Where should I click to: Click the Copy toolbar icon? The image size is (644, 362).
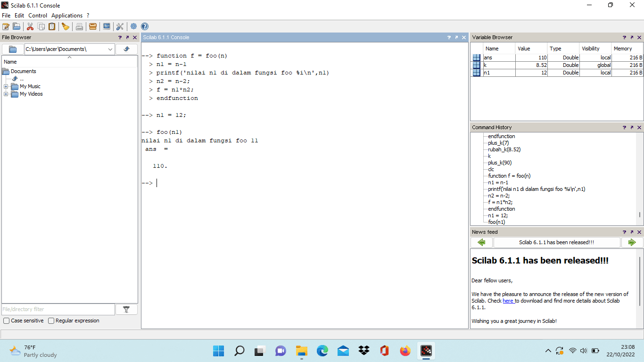[41, 26]
